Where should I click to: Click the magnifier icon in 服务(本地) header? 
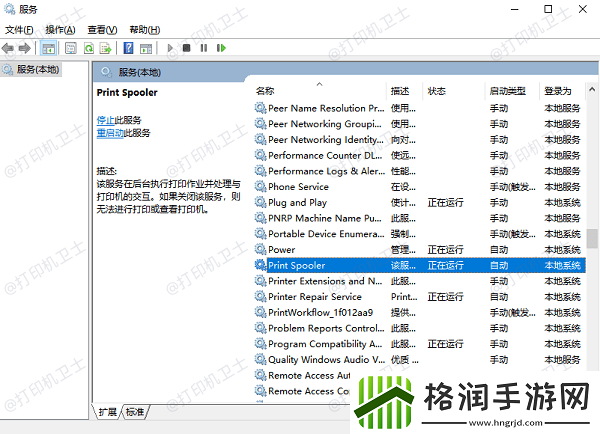click(106, 72)
